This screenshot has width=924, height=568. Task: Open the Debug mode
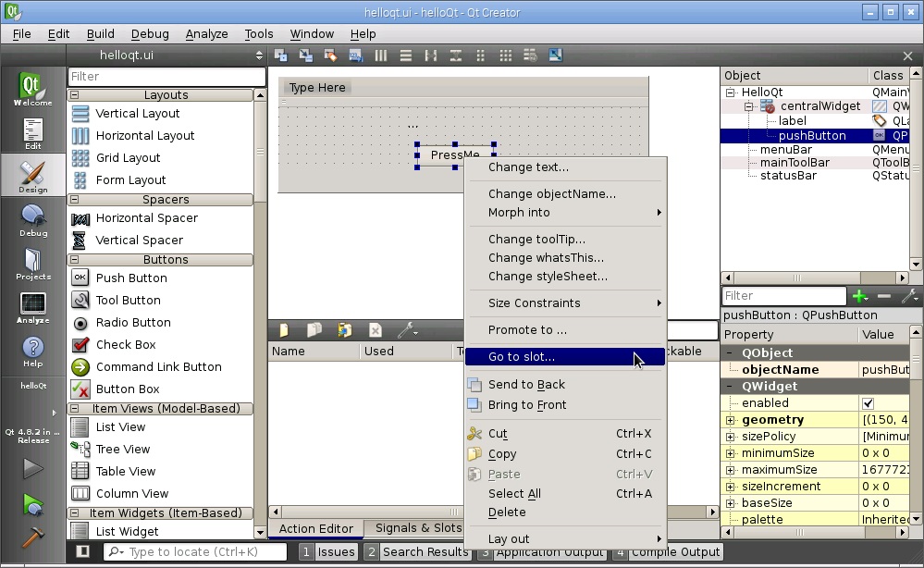point(32,221)
